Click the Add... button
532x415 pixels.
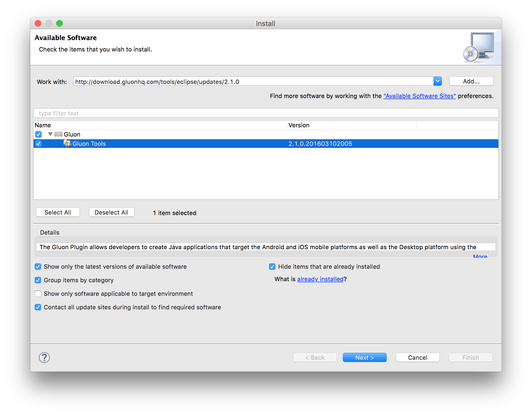coord(471,81)
